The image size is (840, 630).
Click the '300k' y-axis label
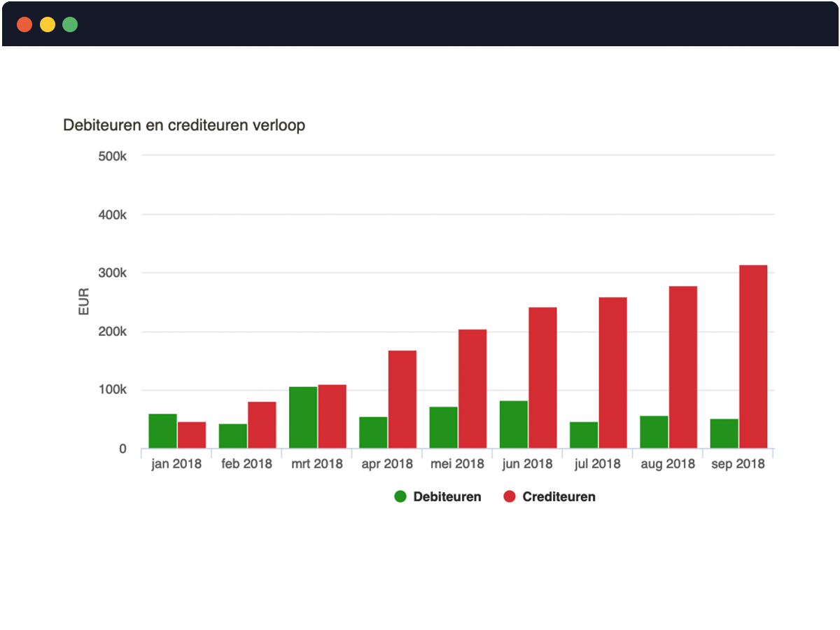pyautogui.click(x=112, y=273)
